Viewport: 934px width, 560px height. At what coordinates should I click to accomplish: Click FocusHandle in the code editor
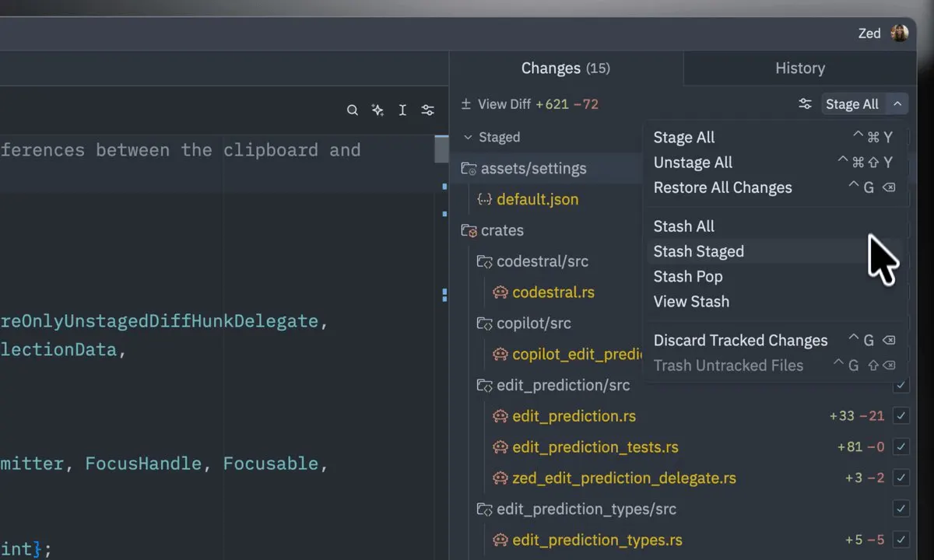tap(143, 464)
